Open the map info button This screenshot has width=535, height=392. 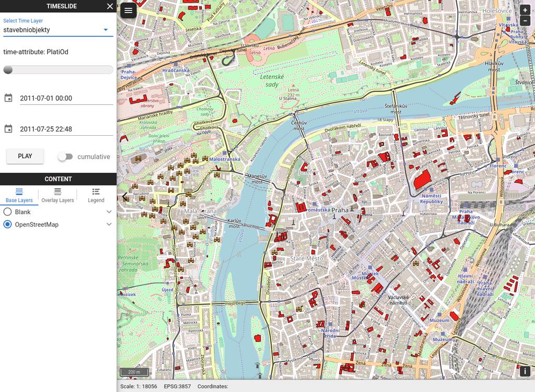click(525, 371)
